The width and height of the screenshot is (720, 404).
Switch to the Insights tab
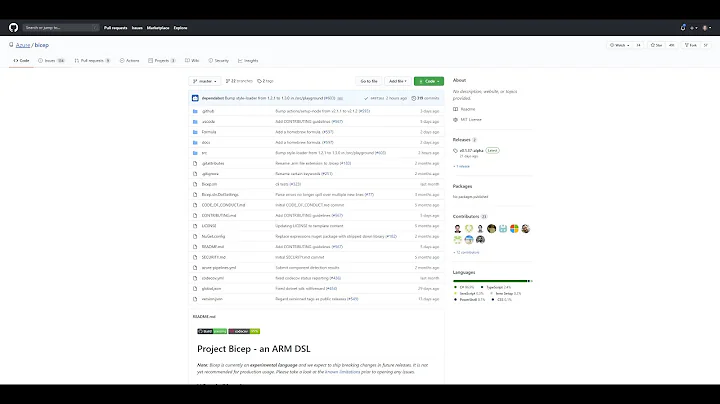click(248, 61)
